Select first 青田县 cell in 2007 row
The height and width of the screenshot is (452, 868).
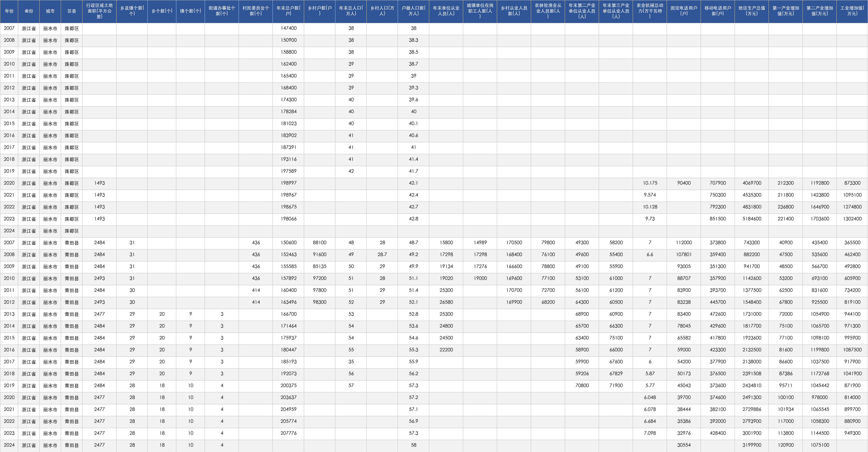pos(72,243)
